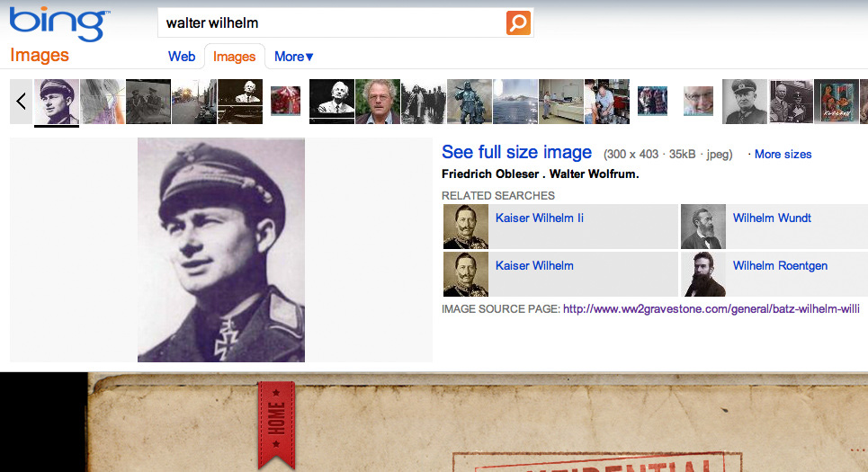This screenshot has height=472, width=868.
Task: Open the Kaiser Wilhelm Ii related search
Action: click(539, 218)
